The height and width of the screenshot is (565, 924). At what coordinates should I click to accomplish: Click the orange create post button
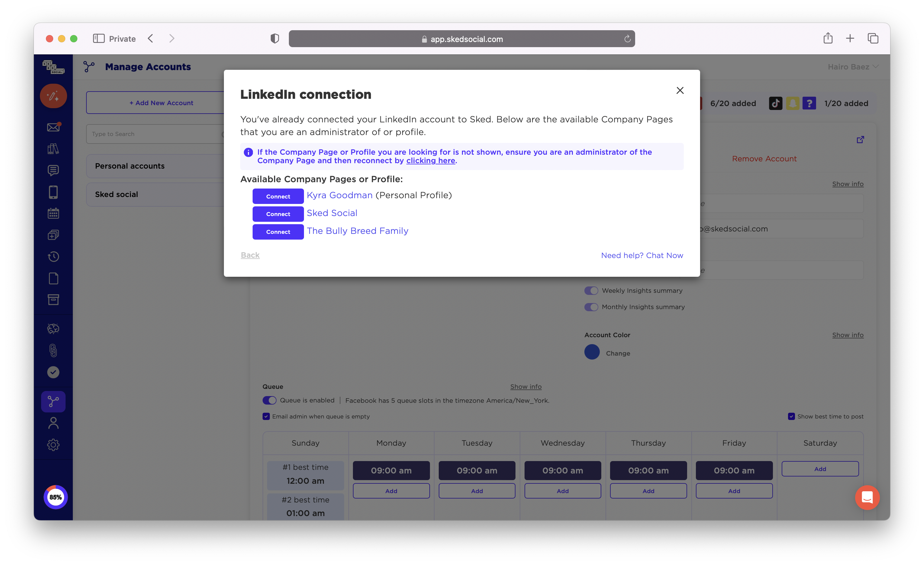click(53, 95)
